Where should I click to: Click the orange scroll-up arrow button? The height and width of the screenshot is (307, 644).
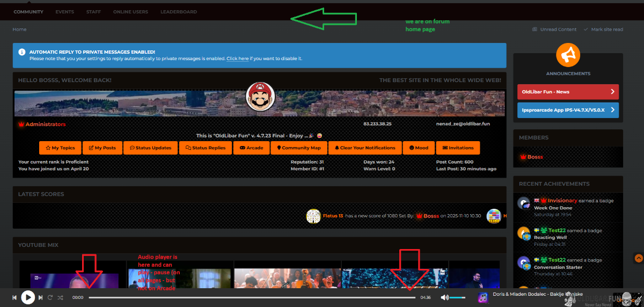tap(638, 258)
